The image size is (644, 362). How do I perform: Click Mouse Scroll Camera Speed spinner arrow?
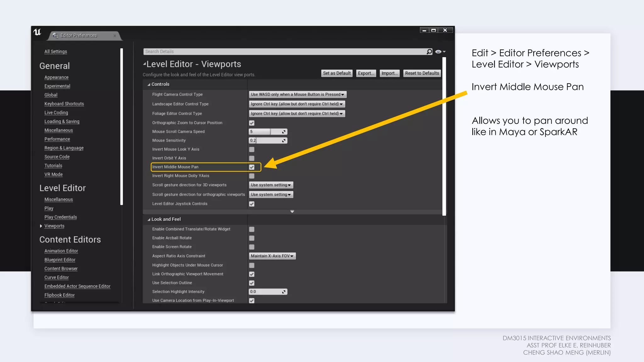(x=284, y=132)
